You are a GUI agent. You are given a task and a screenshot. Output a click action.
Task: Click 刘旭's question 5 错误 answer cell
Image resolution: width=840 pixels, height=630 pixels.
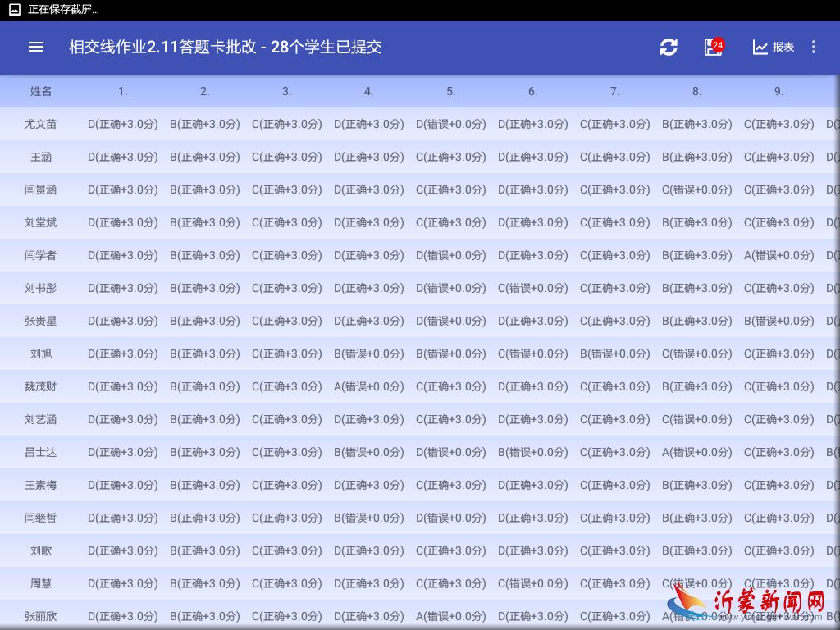coord(450,354)
